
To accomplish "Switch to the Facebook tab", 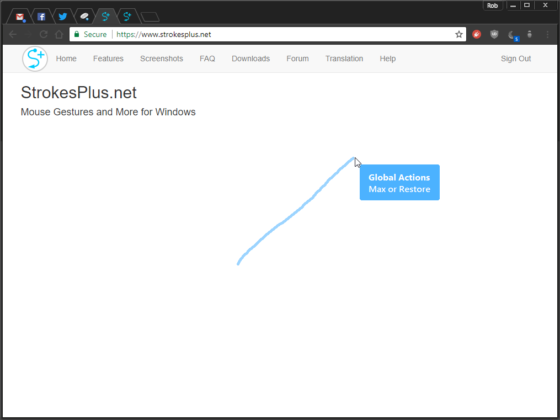I will tap(41, 17).
